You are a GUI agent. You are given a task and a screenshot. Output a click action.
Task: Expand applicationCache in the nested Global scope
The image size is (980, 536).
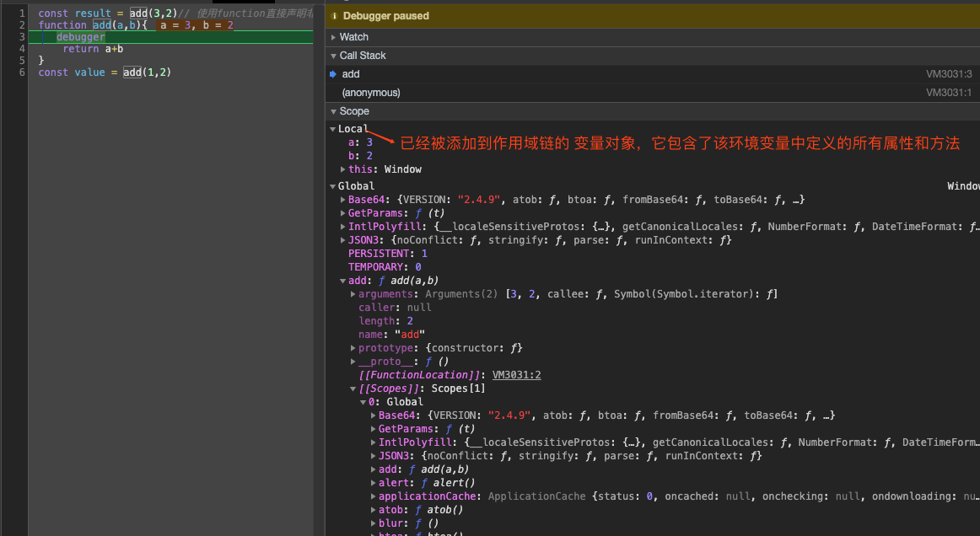374,496
